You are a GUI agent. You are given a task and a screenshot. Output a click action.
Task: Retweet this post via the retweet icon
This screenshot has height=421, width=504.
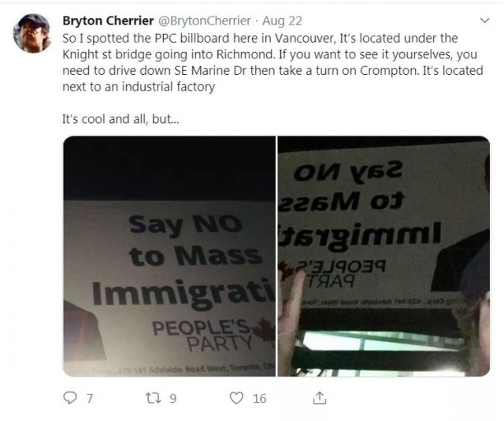click(x=154, y=398)
